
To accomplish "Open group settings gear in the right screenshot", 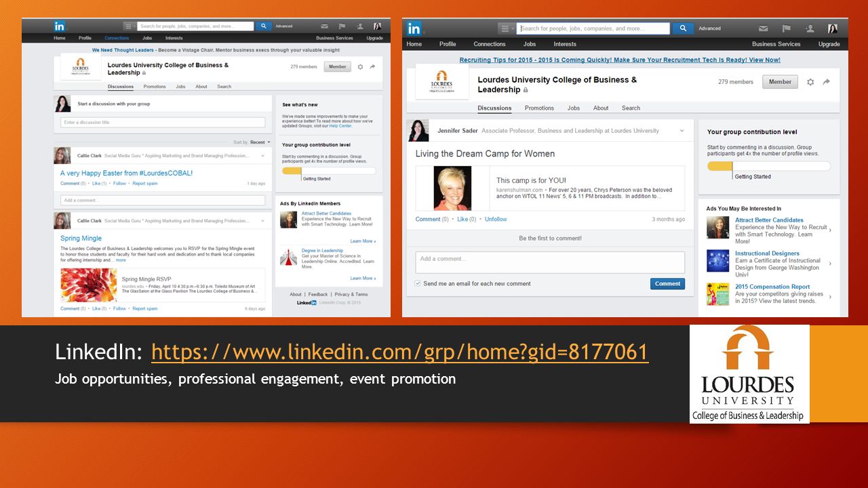I will 810,82.
